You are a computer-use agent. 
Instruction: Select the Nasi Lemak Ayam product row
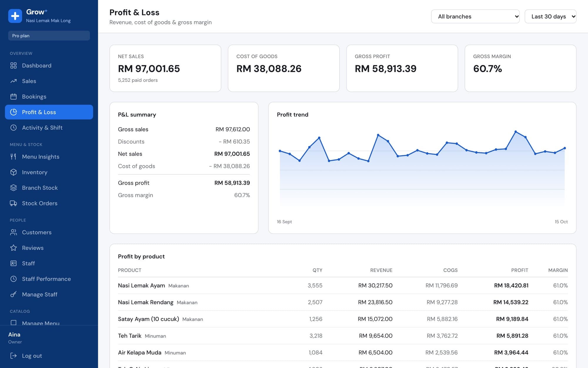click(x=343, y=285)
